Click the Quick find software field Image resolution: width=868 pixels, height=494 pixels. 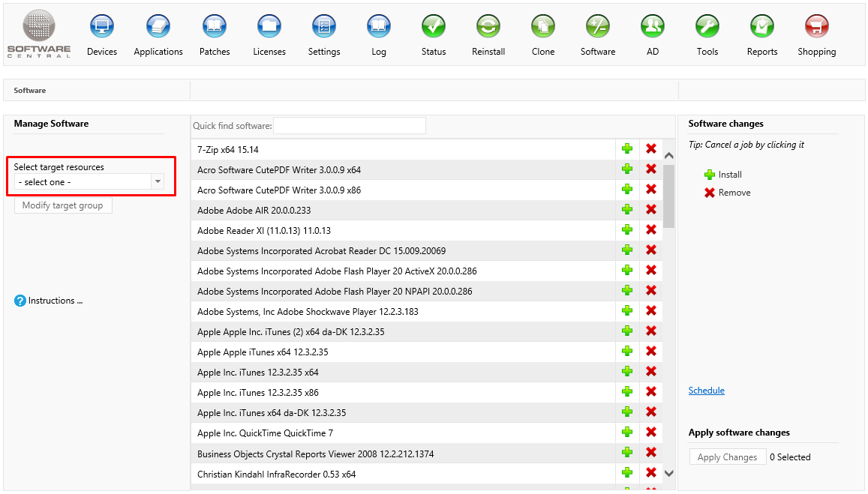[350, 126]
